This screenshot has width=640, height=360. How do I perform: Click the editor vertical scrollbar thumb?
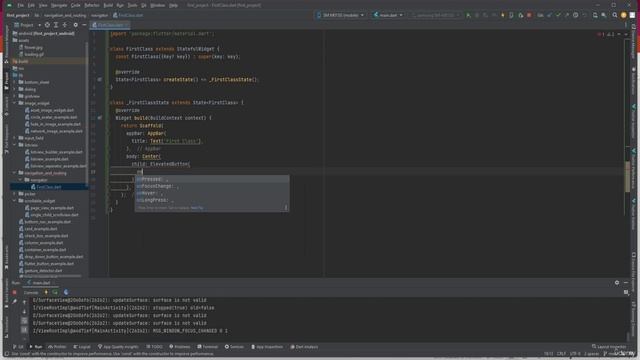coord(627,176)
